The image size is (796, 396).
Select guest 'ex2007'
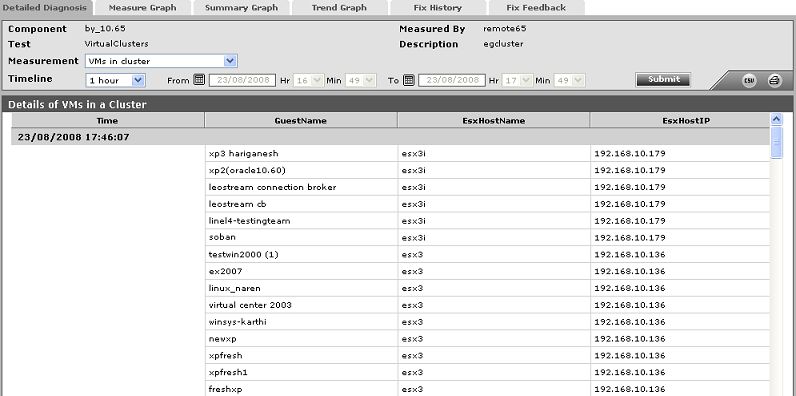coord(225,271)
